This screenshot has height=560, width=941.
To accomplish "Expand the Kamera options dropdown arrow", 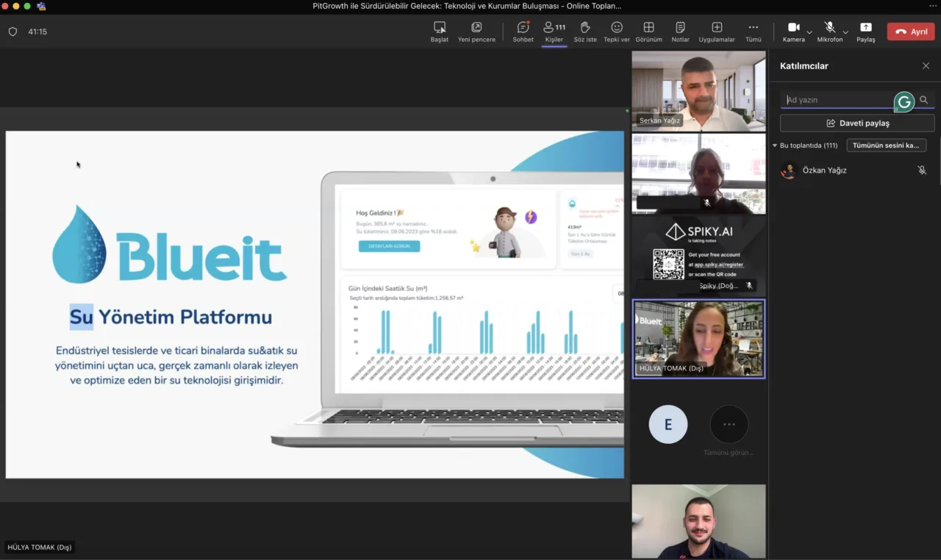I will (809, 32).
